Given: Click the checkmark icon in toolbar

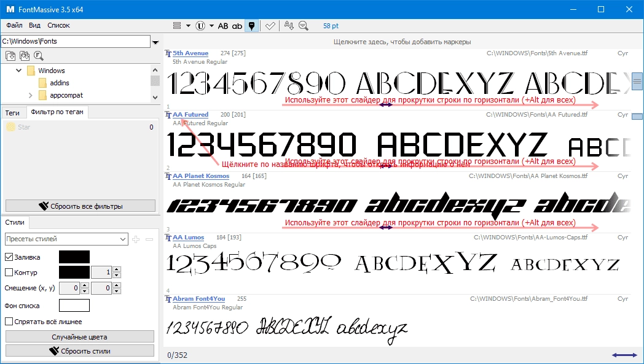Looking at the screenshot, I should coord(270,26).
